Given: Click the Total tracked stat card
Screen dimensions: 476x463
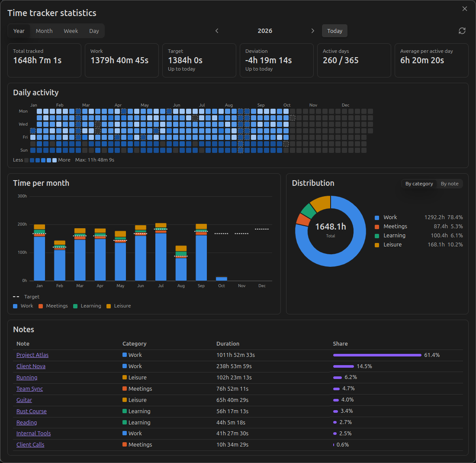Looking at the screenshot, I should [44, 61].
